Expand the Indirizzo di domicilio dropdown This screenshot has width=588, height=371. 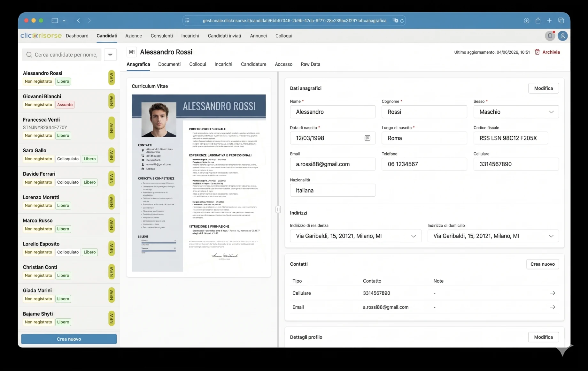pos(493,236)
